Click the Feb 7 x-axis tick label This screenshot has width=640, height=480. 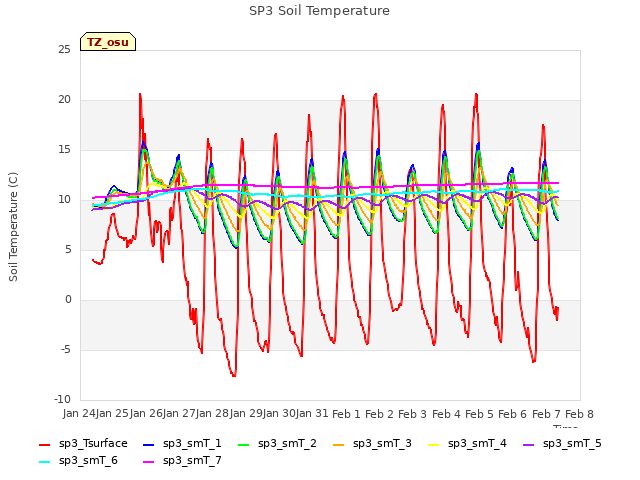[546, 414]
